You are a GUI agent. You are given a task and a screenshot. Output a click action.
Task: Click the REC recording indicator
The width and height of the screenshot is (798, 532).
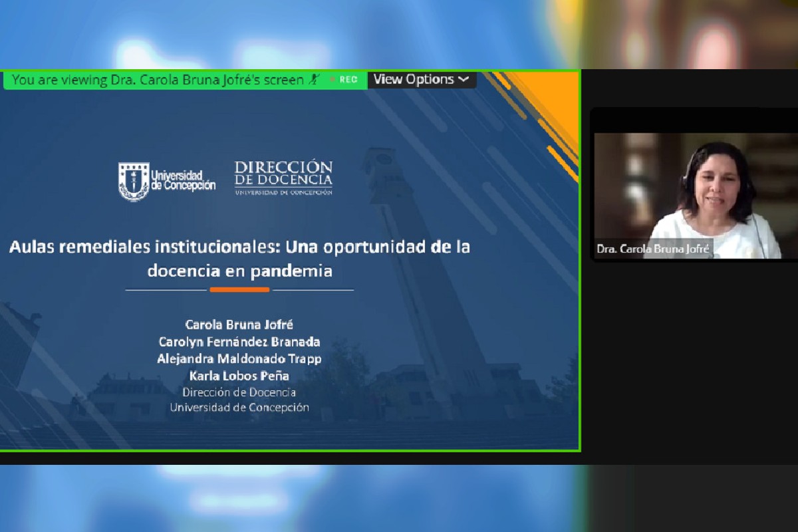(x=344, y=79)
